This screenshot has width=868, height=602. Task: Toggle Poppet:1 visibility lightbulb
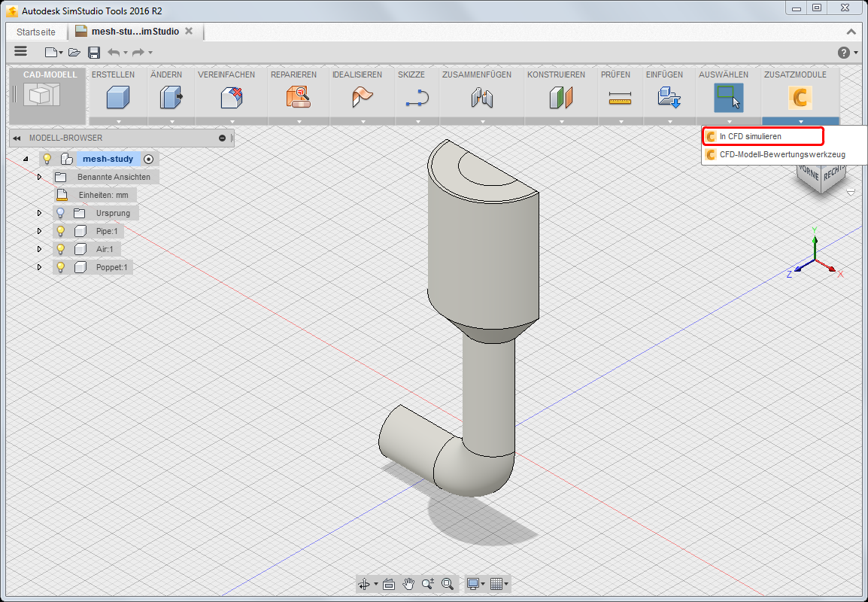click(x=61, y=267)
